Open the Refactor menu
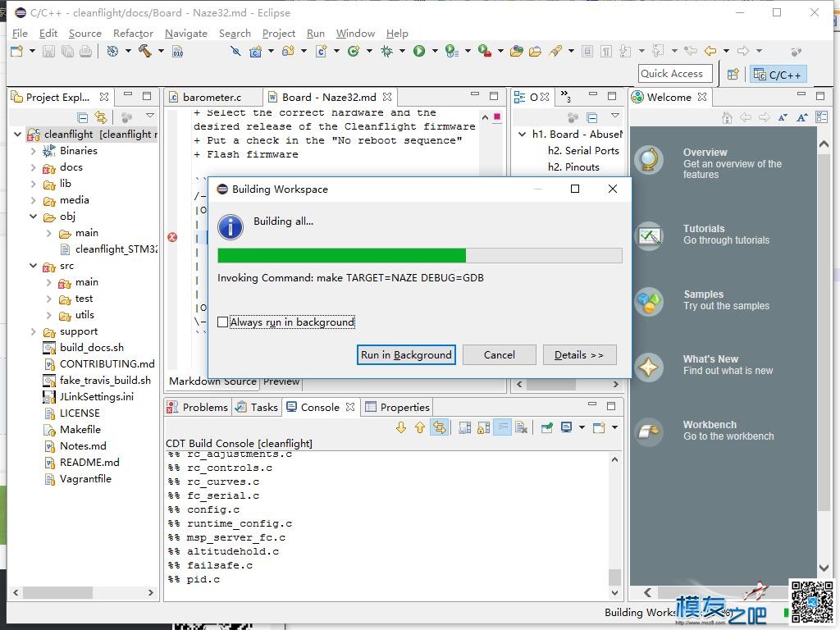The image size is (840, 630). [133, 33]
